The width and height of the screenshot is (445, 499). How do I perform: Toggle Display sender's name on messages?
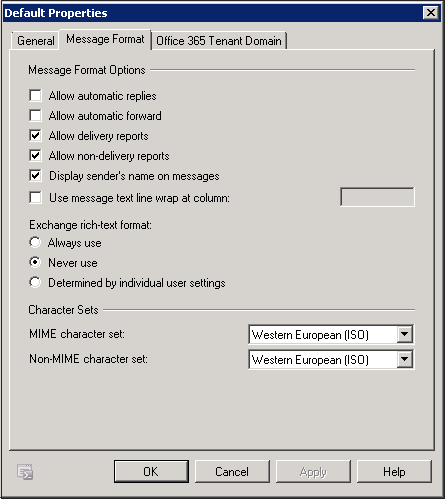click(x=35, y=175)
